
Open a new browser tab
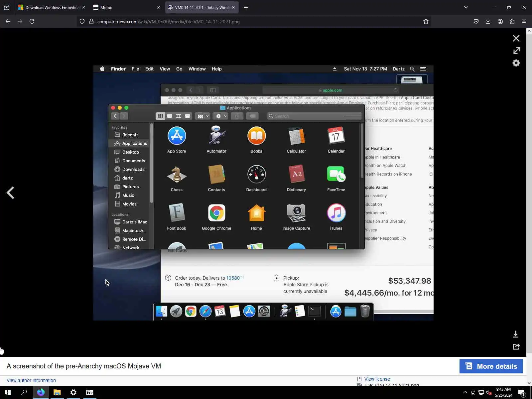click(x=246, y=7)
